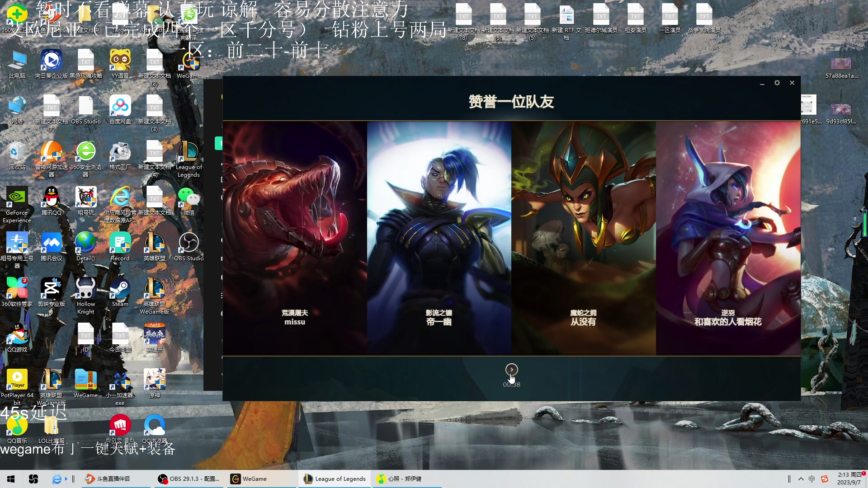Open the Hollow Knight desktop icon
This screenshot has height=488, width=868.
86,296
